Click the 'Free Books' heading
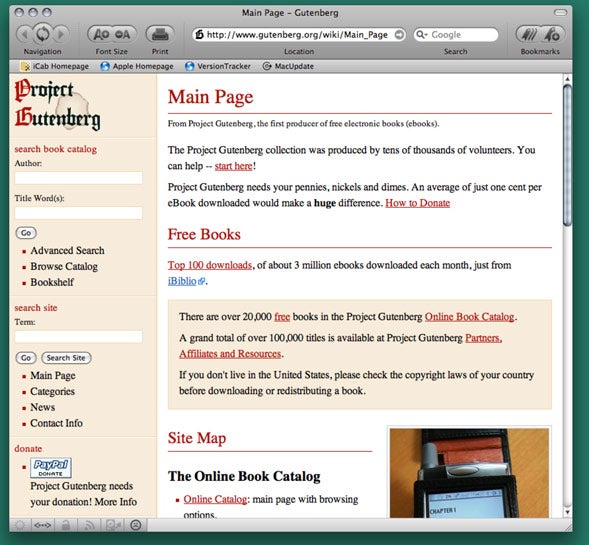This screenshot has height=545, width=589. click(x=204, y=234)
